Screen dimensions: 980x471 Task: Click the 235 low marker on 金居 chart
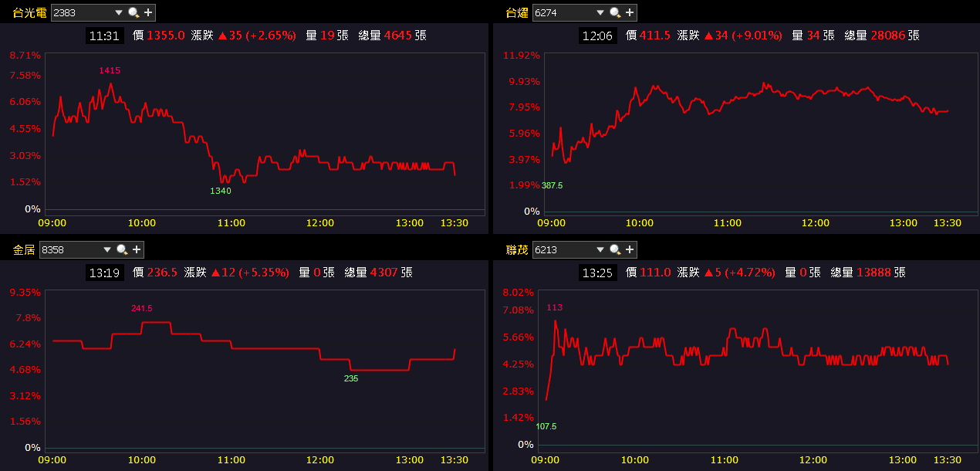351,378
